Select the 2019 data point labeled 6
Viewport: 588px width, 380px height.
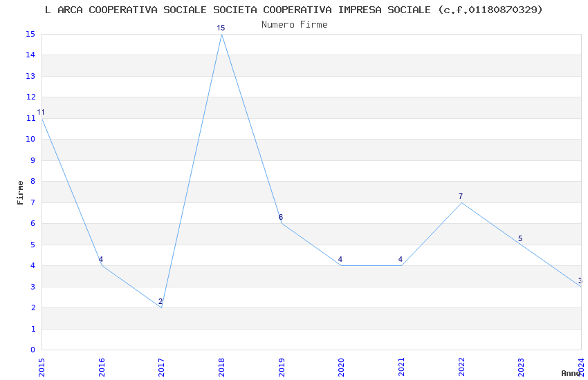tap(282, 223)
